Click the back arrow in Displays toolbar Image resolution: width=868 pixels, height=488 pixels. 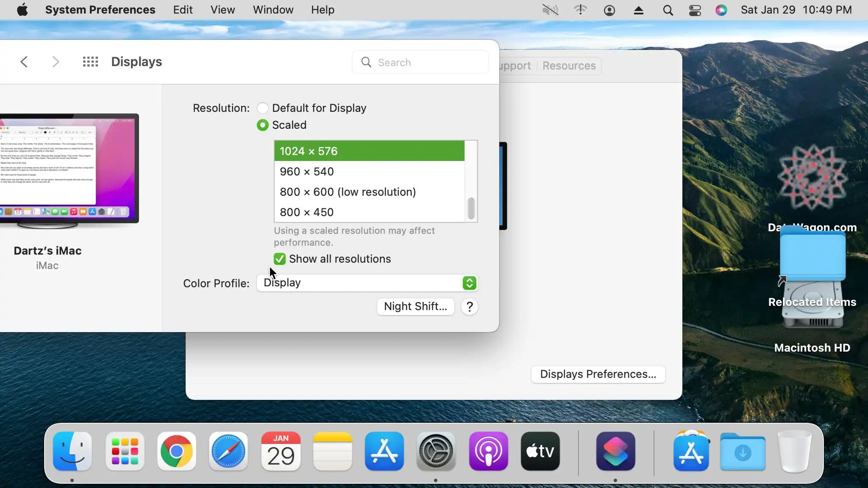coord(24,62)
